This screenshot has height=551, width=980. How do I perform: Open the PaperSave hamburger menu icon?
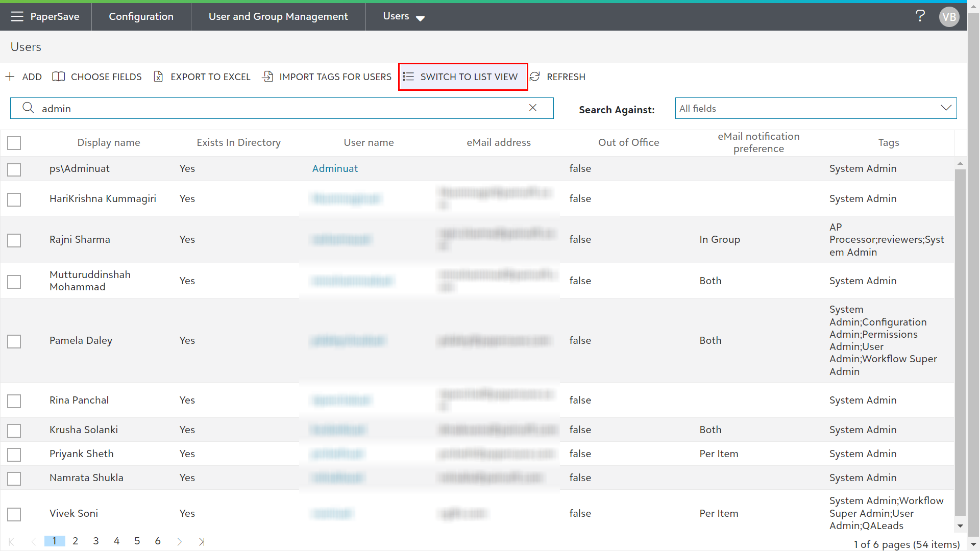point(17,16)
